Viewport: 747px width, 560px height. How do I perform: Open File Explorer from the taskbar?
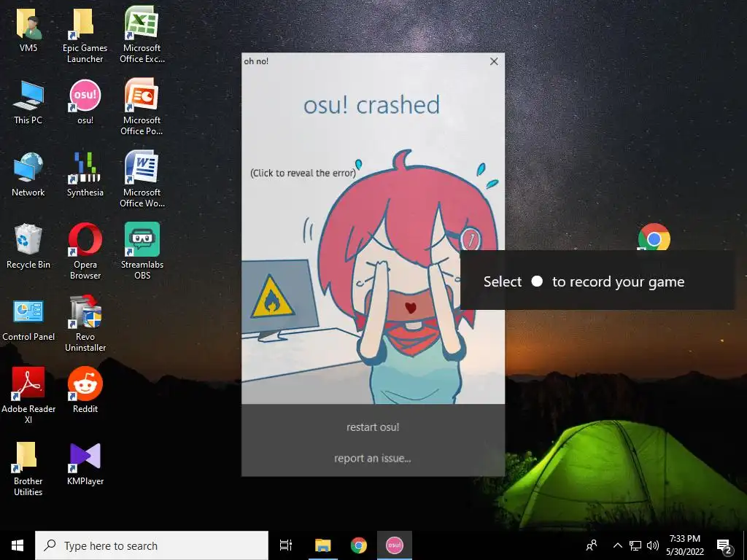click(x=322, y=545)
